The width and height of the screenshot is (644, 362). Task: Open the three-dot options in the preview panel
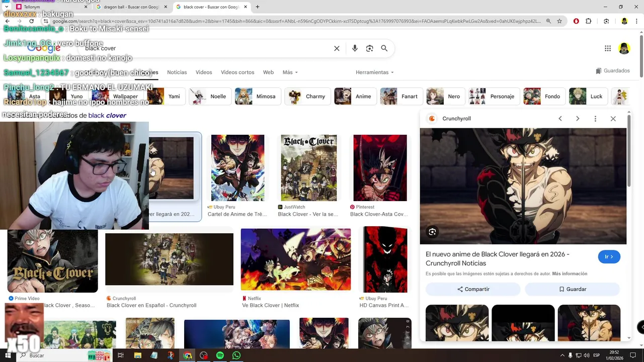595,119
